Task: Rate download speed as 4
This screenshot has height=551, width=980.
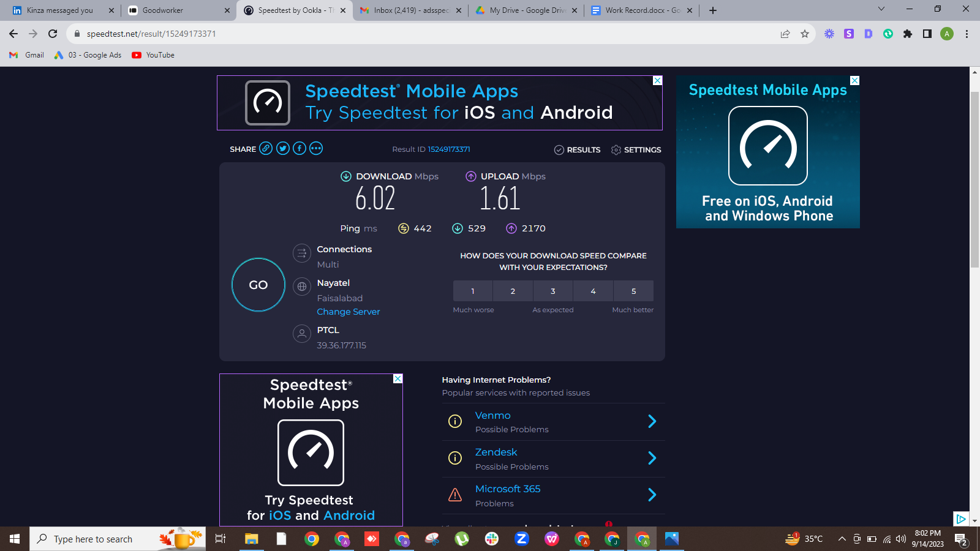Action: [x=593, y=291]
